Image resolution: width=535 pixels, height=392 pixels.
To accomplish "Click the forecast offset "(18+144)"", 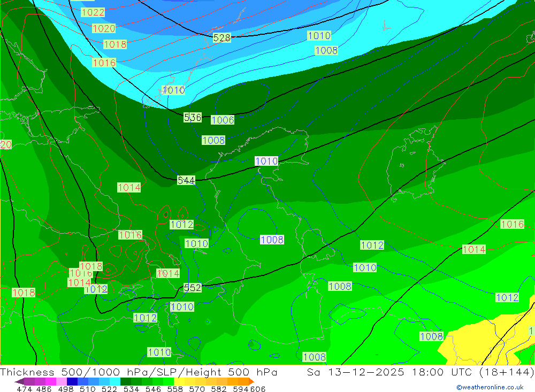I will (506, 372).
